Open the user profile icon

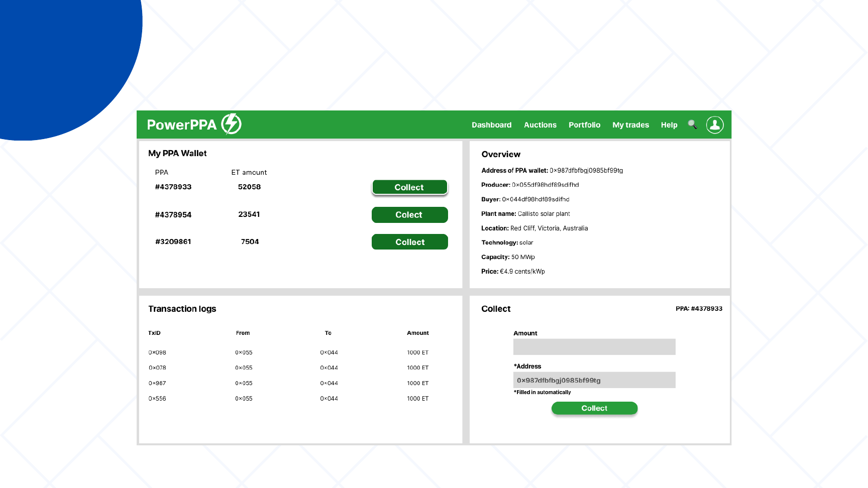[715, 125]
